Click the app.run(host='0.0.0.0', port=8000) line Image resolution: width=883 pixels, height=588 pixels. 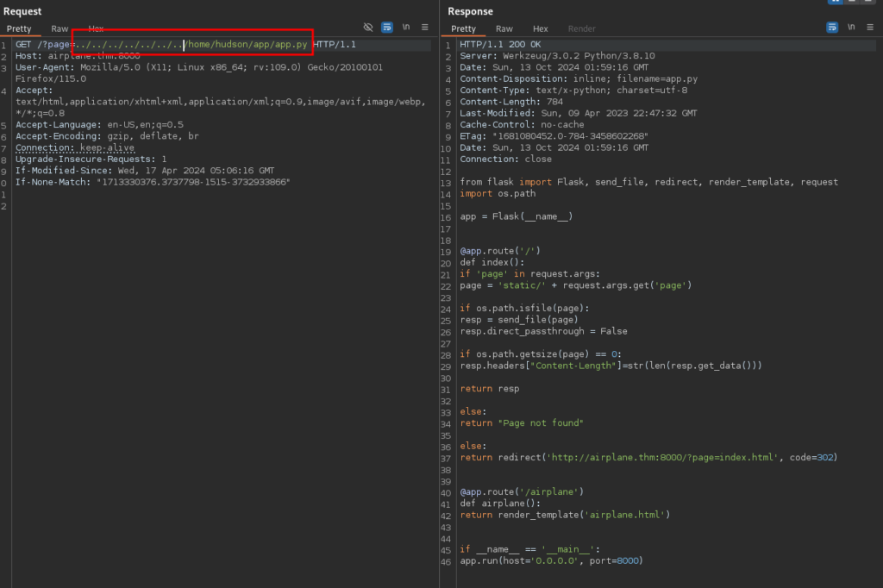coord(551,560)
